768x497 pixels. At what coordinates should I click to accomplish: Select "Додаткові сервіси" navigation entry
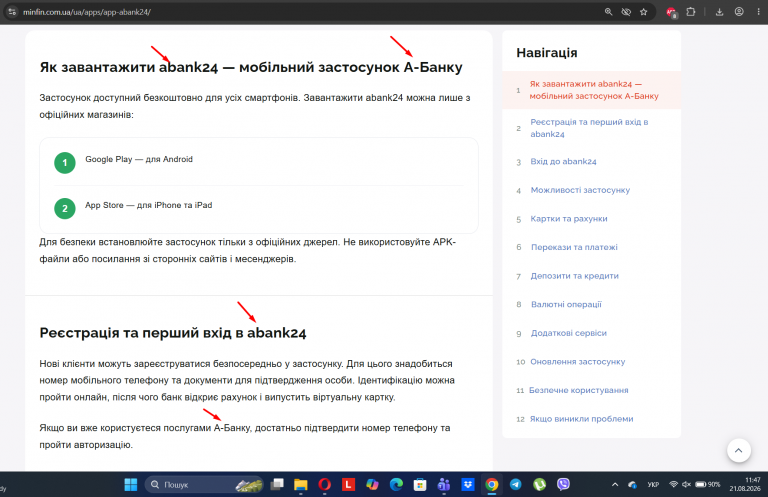569,333
